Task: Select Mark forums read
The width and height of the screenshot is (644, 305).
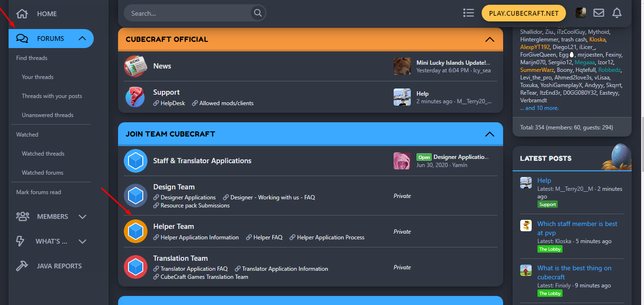Action: 39,192
